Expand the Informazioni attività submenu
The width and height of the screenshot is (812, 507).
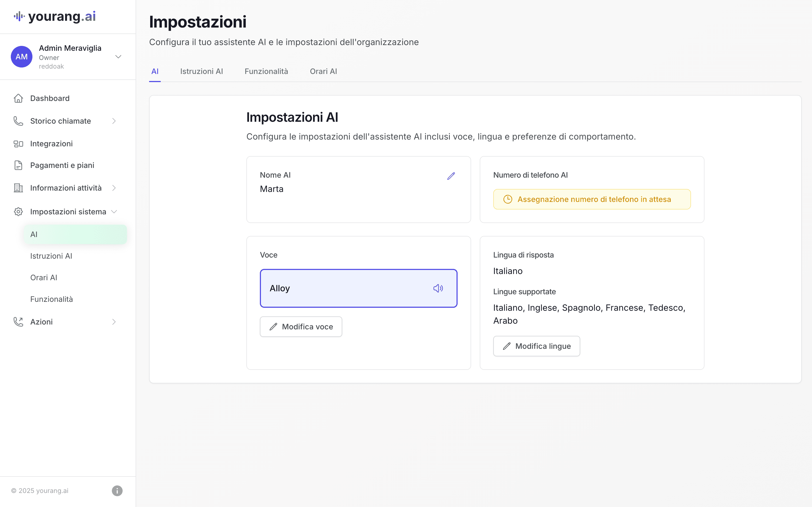114,188
